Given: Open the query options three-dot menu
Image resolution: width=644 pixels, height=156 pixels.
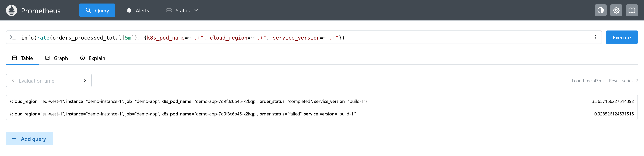Looking at the screenshot, I should pyautogui.click(x=595, y=37).
